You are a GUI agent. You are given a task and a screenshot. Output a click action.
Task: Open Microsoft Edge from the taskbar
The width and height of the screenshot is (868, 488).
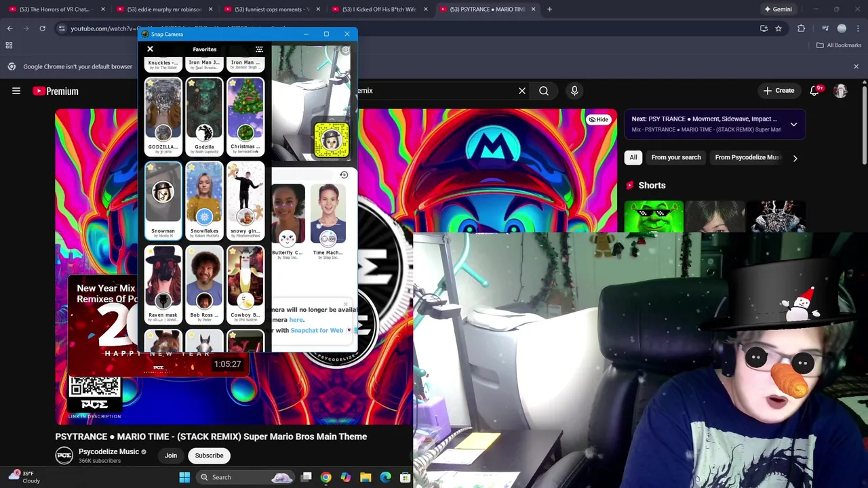point(385,477)
